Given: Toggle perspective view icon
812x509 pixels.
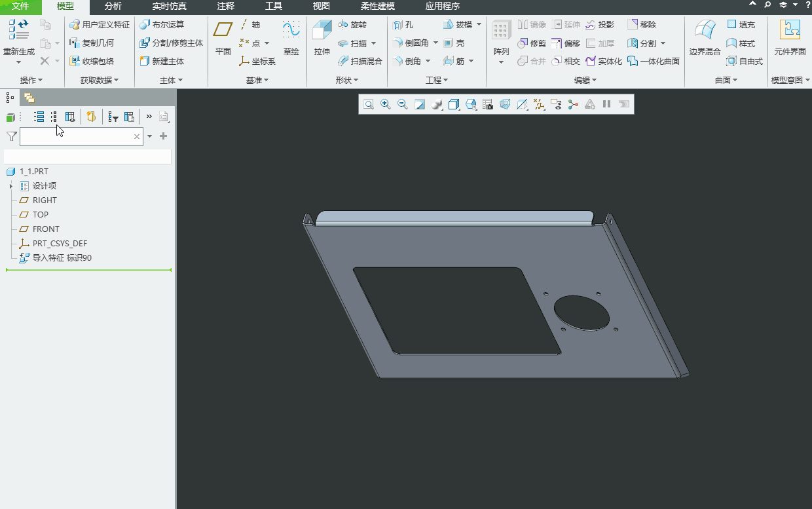Looking at the screenshot, I should 505,104.
